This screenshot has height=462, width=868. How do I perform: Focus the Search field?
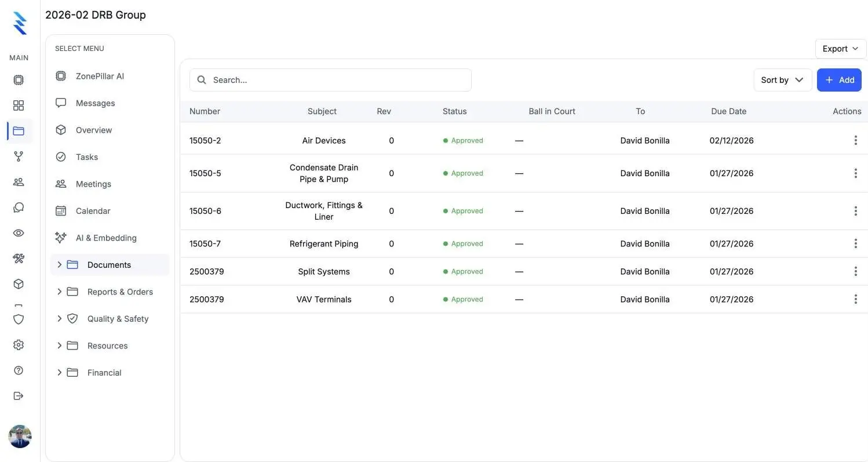pyautogui.click(x=330, y=80)
